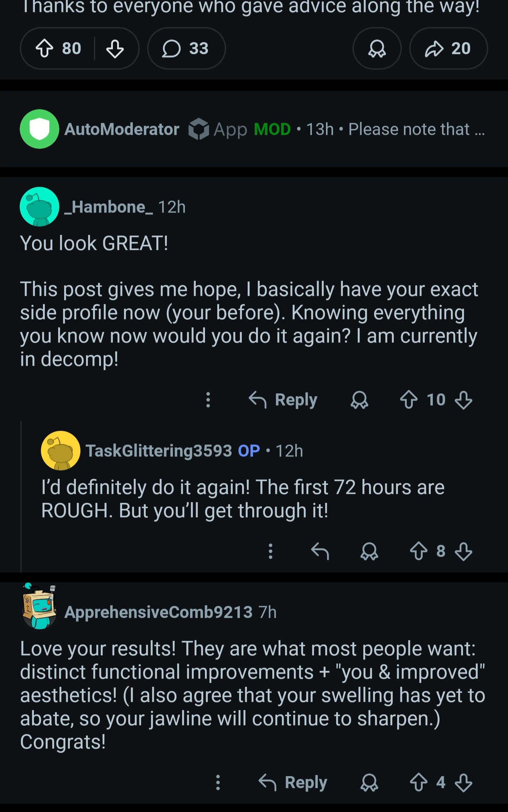Downvote ApprehensiveComb9213's comment
The height and width of the screenshot is (812, 508).
463,782
